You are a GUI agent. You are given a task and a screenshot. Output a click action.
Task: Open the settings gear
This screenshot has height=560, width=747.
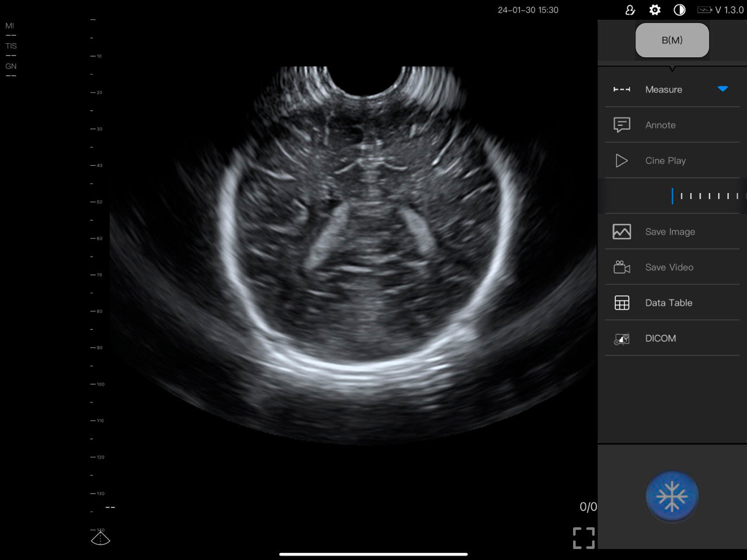(655, 10)
